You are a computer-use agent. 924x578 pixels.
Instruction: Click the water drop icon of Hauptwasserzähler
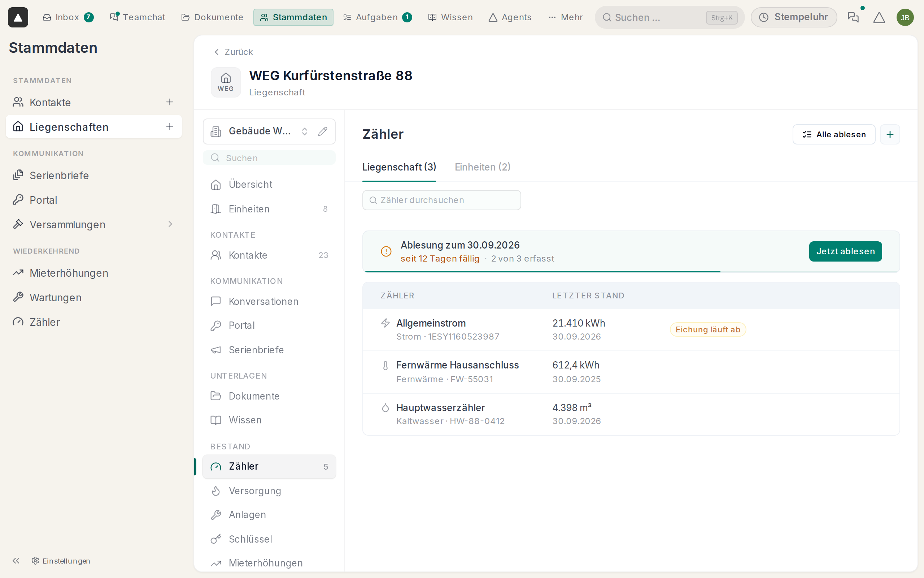(x=385, y=408)
